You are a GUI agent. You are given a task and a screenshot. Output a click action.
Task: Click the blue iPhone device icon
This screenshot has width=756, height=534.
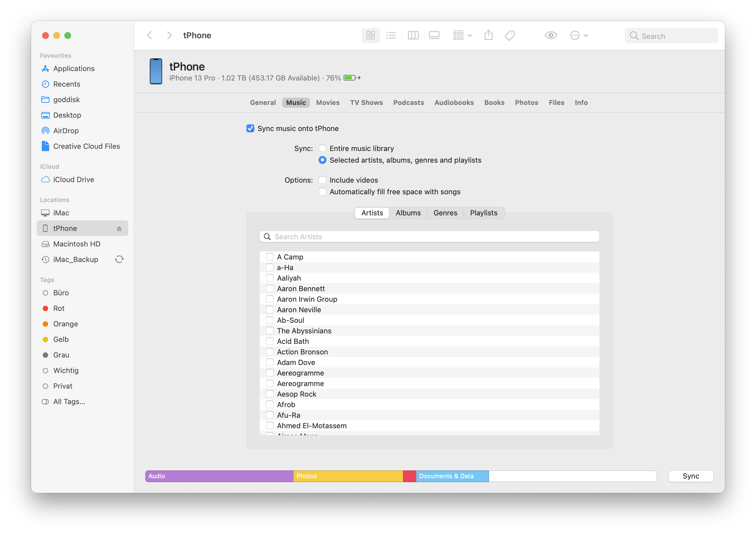pyautogui.click(x=156, y=71)
